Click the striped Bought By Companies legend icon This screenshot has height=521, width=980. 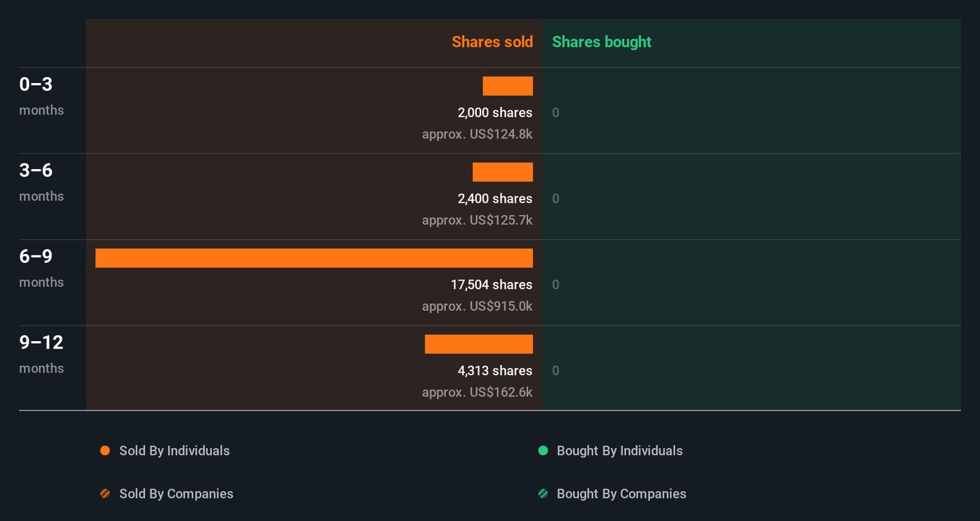tap(543, 494)
